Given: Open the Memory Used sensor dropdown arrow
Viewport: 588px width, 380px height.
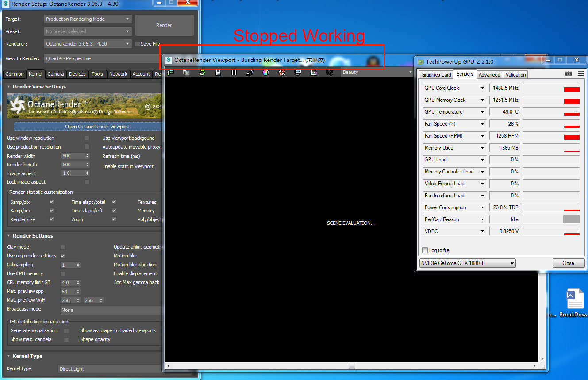Looking at the screenshot, I should (x=482, y=148).
